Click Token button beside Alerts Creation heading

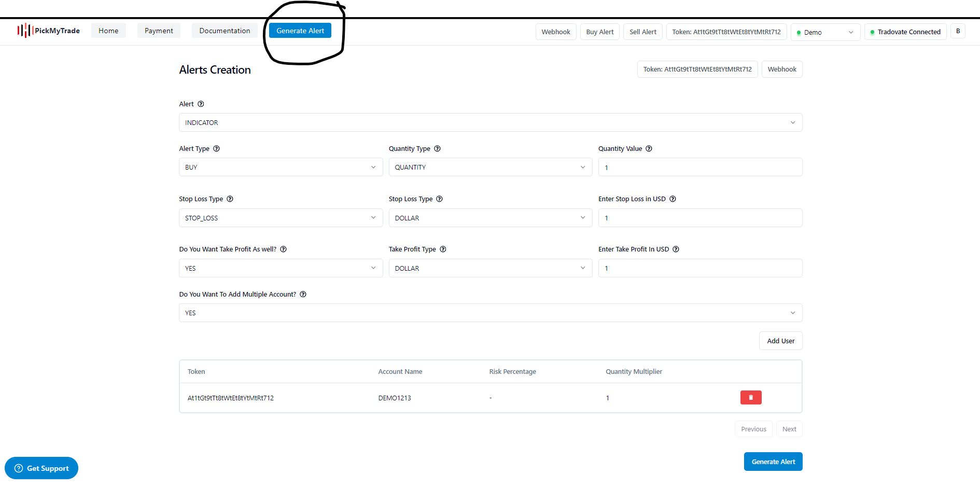pos(697,69)
